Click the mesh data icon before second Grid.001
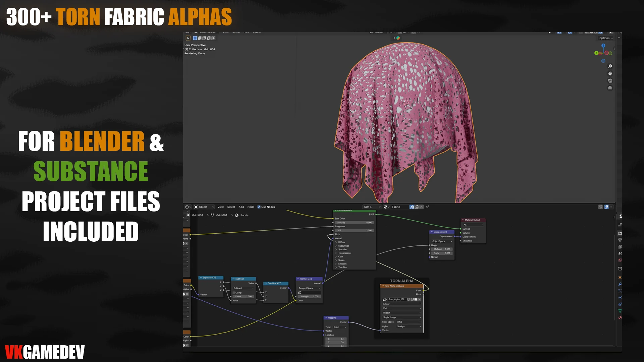 click(x=212, y=216)
